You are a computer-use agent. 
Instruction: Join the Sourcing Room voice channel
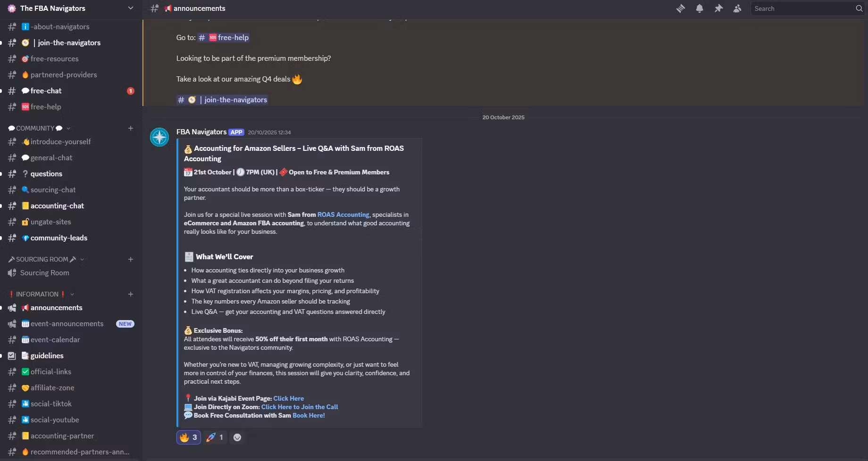44,273
